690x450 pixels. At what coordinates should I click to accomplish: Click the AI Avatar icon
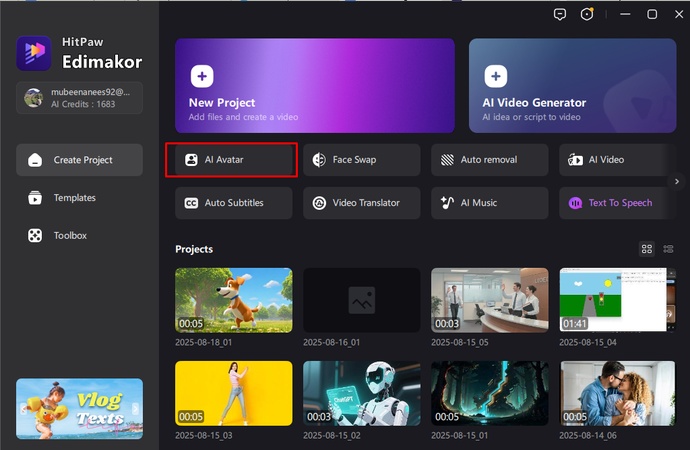[191, 160]
